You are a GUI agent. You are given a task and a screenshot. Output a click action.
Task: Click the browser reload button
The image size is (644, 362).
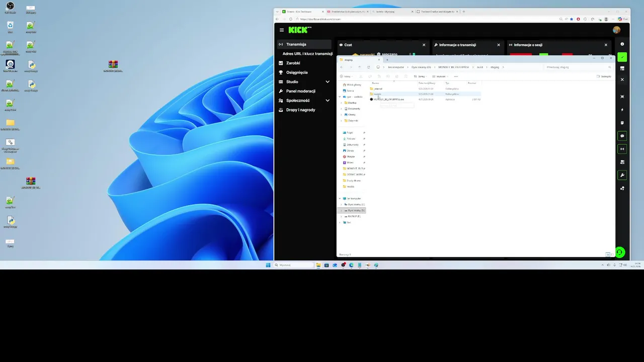[290, 19]
